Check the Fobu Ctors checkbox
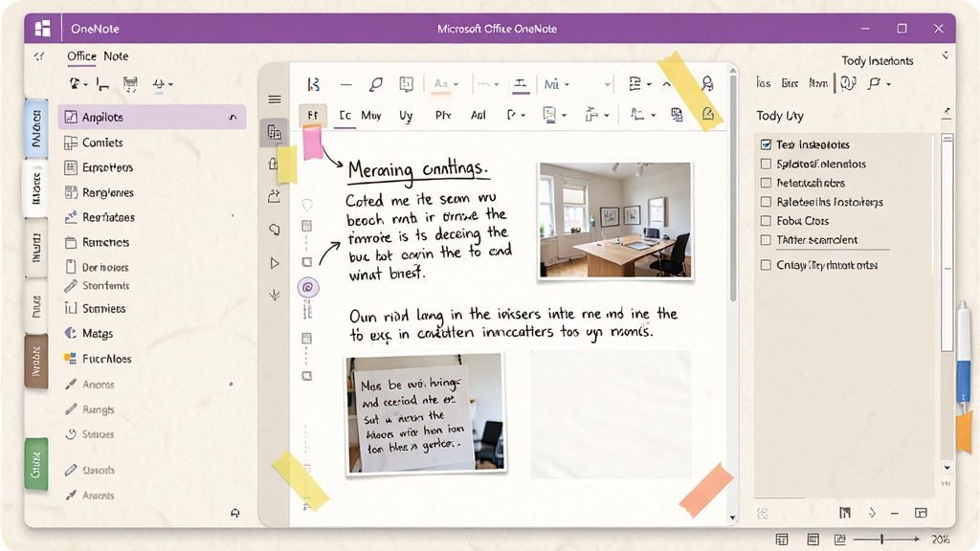Screen dimensions: 980x551 pos(766,221)
